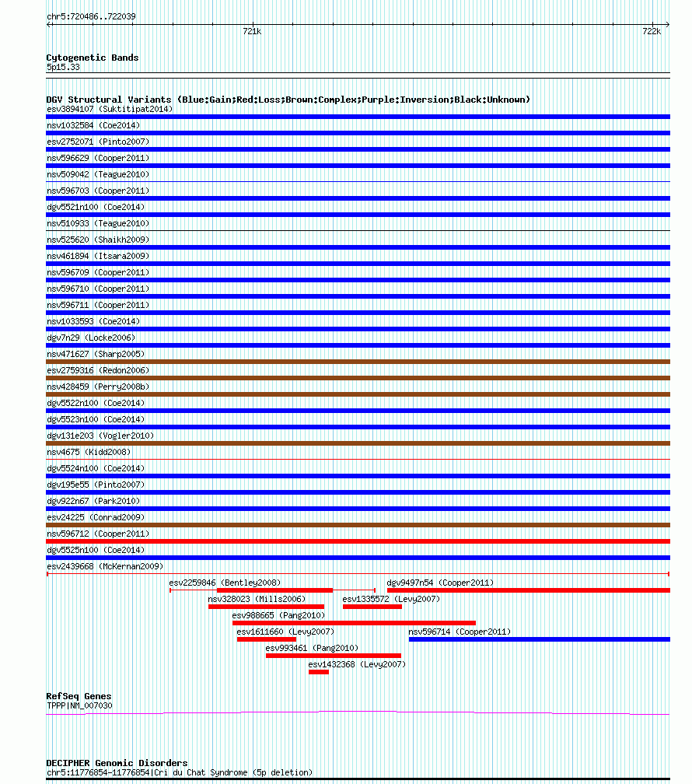Click the 721k ruler marker
The height and width of the screenshot is (784, 692).
(x=252, y=31)
